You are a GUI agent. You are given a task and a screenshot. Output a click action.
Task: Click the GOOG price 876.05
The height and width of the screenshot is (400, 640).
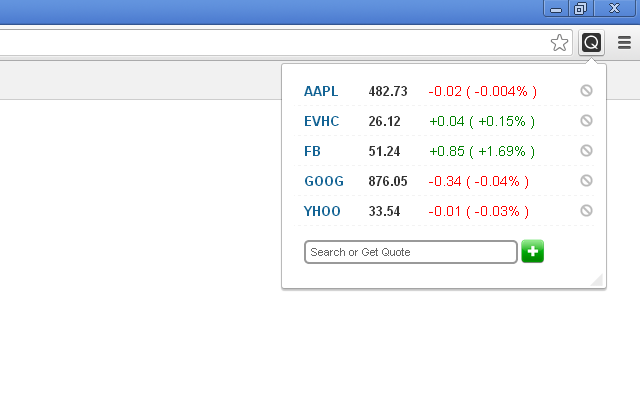388,181
